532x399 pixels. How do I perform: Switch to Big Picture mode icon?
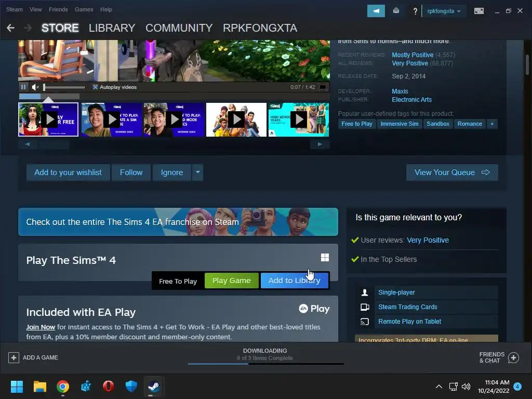point(478,11)
